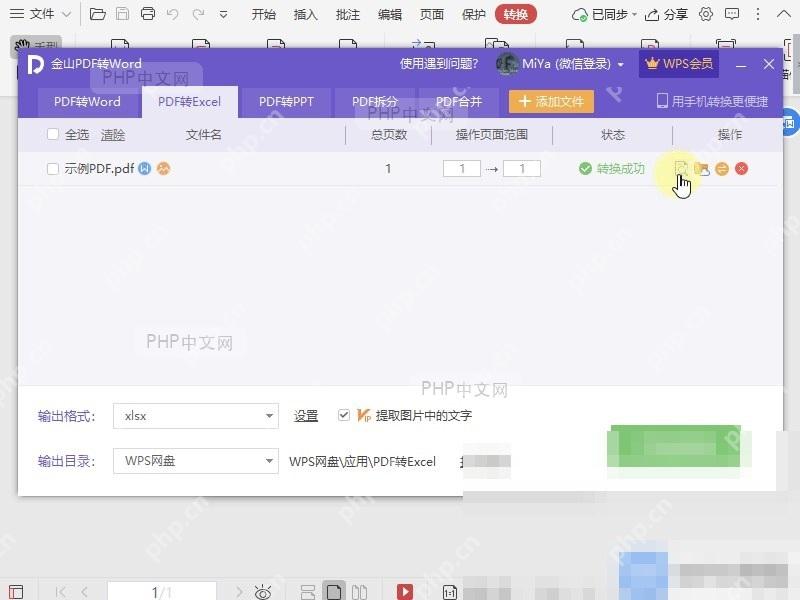
Task: Click the WPS会员 membership button
Action: [679, 64]
